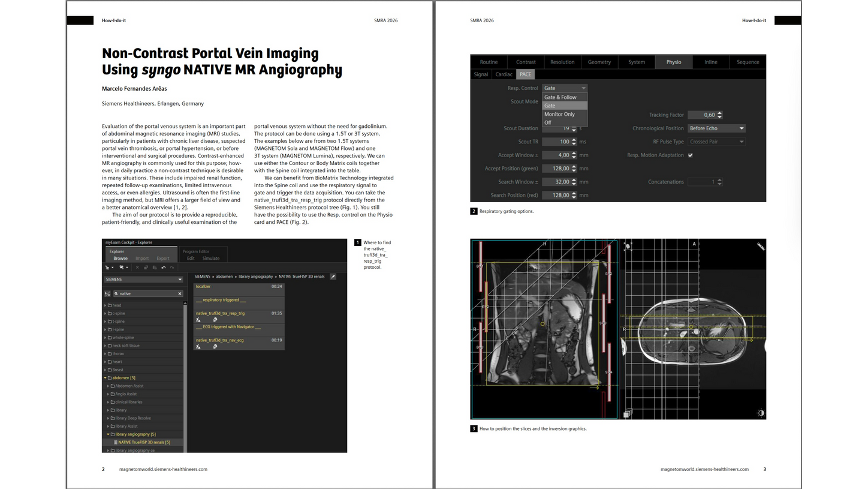The image size is (868, 489).
Task: Select native_trufi3d_tra_nav_ecg protocol step
Action: 239,343
